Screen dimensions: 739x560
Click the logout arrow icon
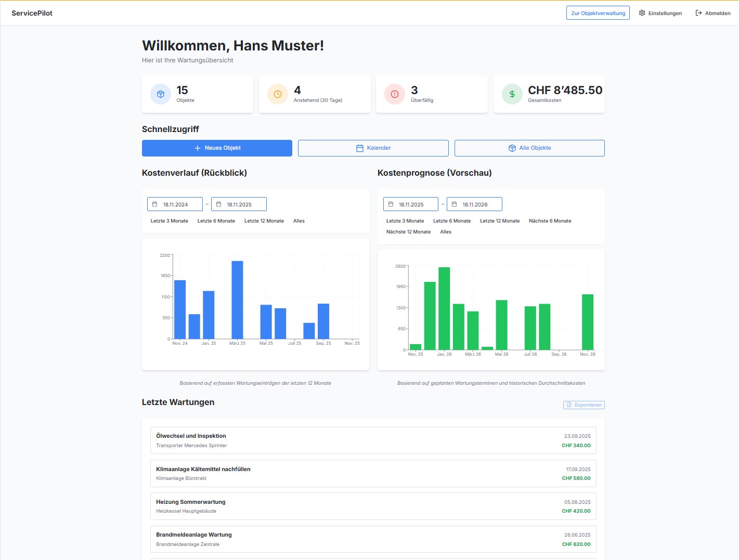click(699, 13)
